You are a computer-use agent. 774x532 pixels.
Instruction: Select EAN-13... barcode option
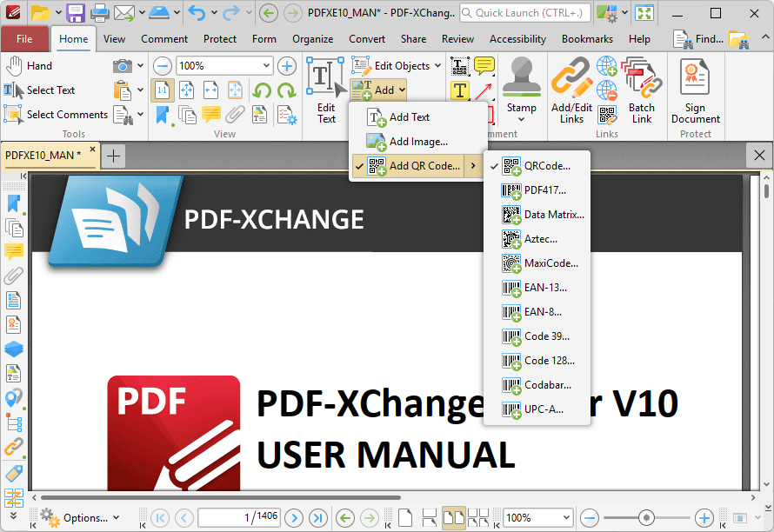(537, 288)
